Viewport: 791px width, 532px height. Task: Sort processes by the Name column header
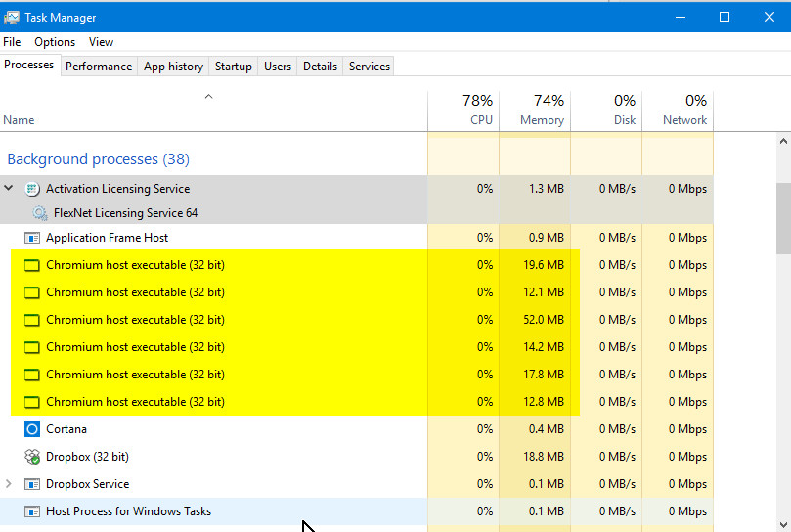coord(213,111)
